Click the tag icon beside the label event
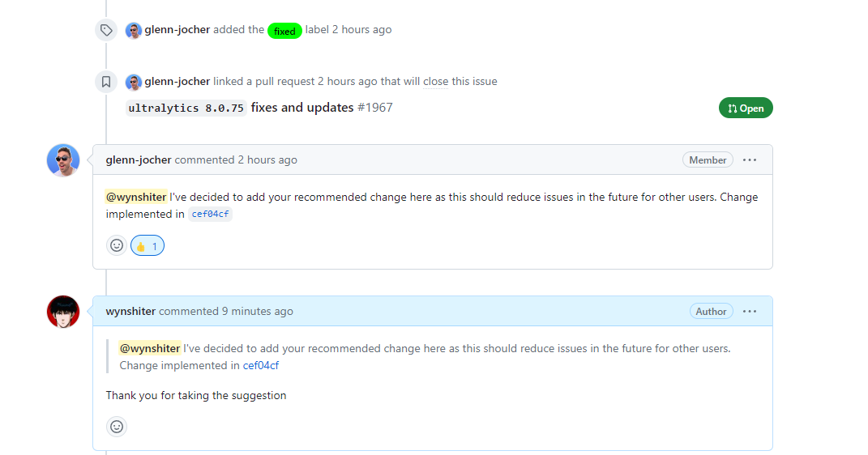Viewport: 868px width, 455px height. [106, 30]
